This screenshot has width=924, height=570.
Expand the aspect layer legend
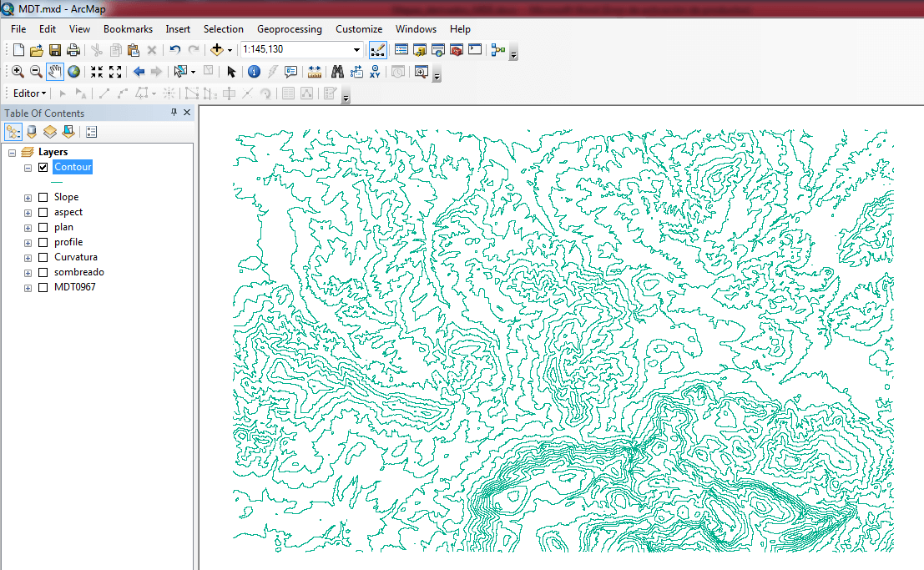pos(28,213)
